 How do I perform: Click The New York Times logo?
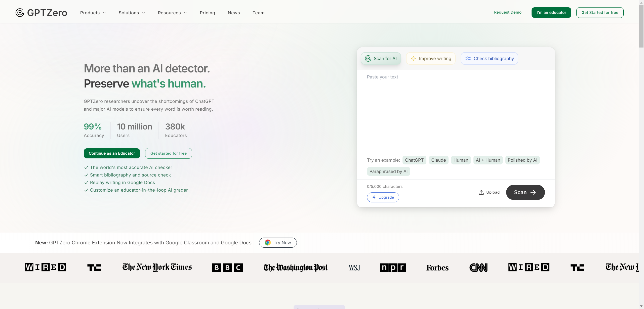pyautogui.click(x=157, y=267)
